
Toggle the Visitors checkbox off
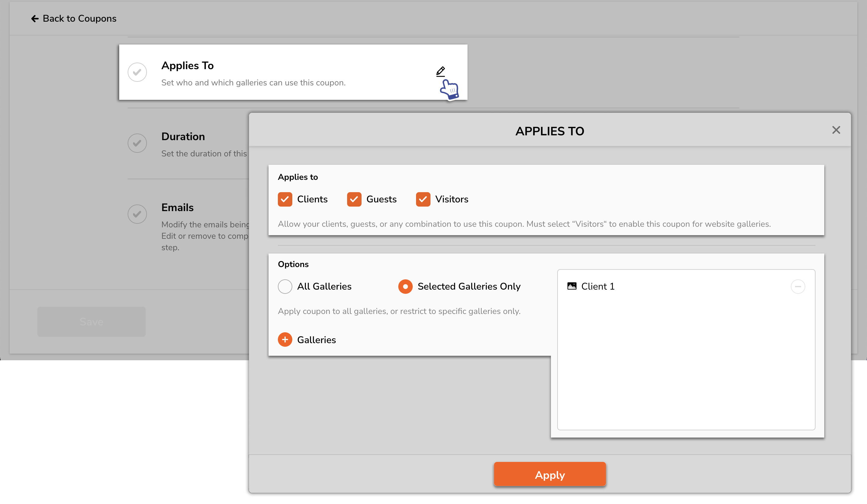[x=423, y=199]
